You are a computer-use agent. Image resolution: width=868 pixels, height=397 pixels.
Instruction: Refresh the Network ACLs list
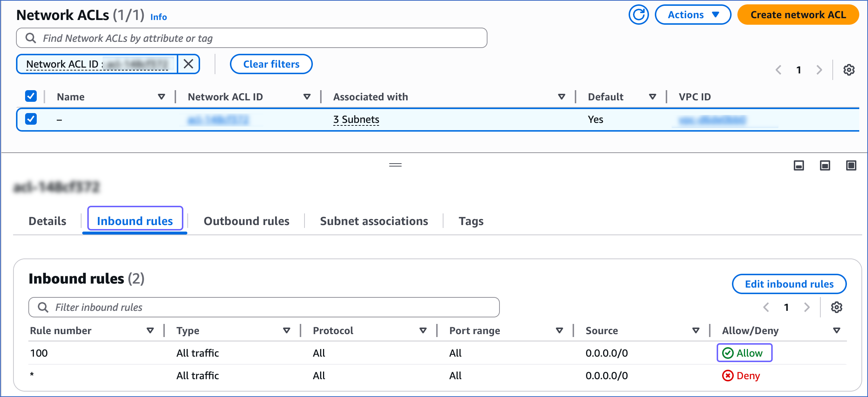(638, 15)
